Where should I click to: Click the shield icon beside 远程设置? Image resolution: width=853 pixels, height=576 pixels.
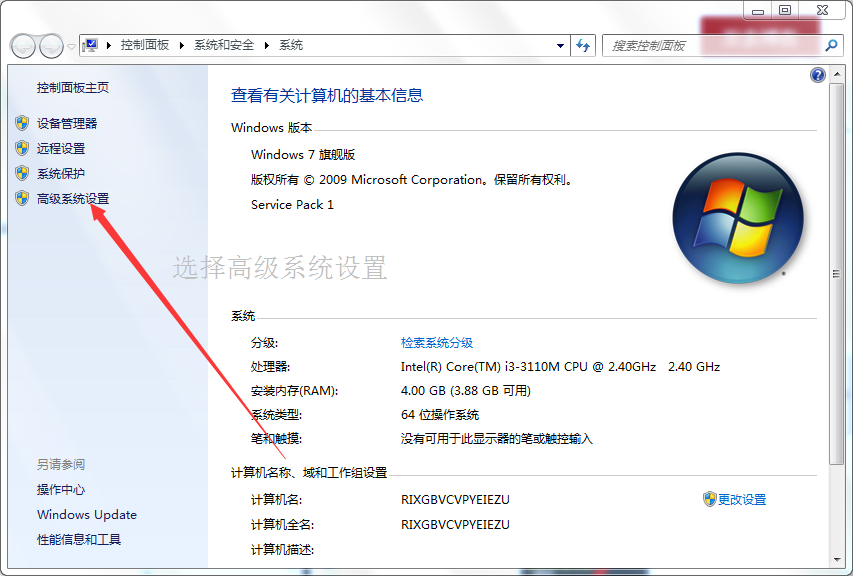pos(22,148)
